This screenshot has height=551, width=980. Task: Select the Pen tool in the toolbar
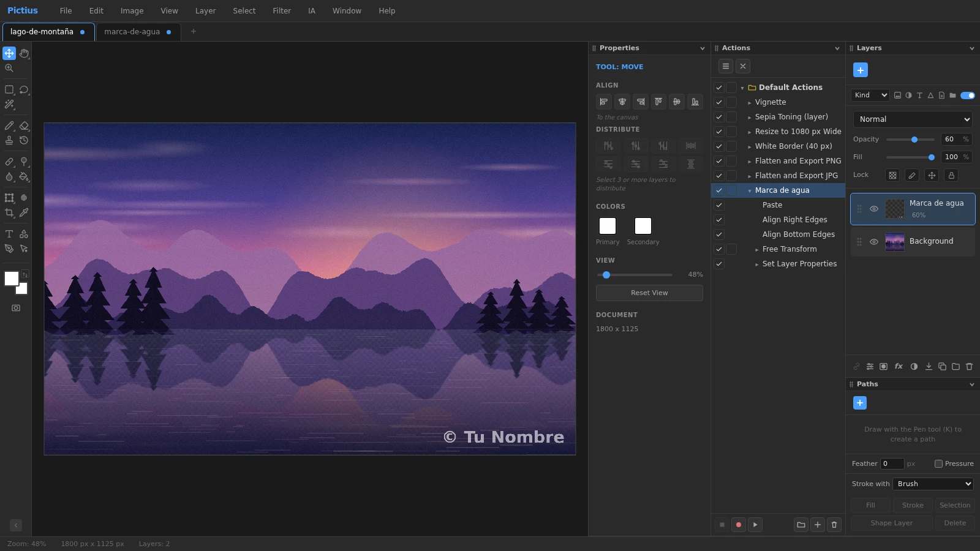click(x=9, y=249)
